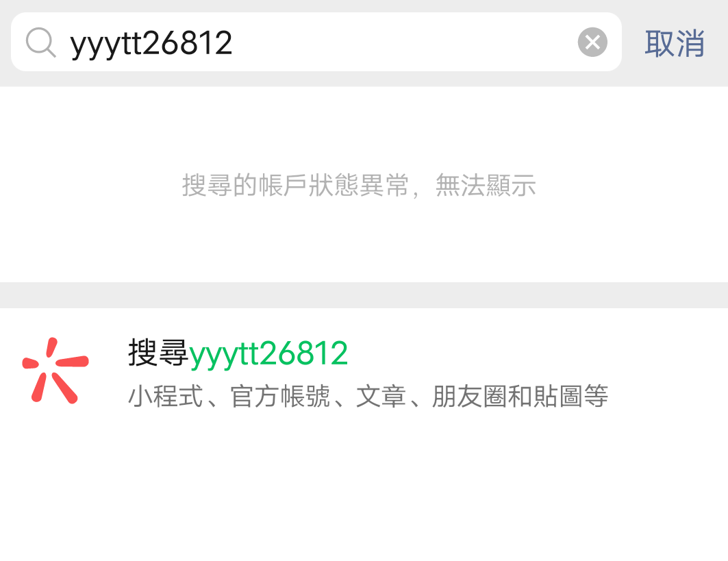Viewport: 728px width, 561px height.
Task: Focus the search field containing yyytt26812
Action: [316, 42]
